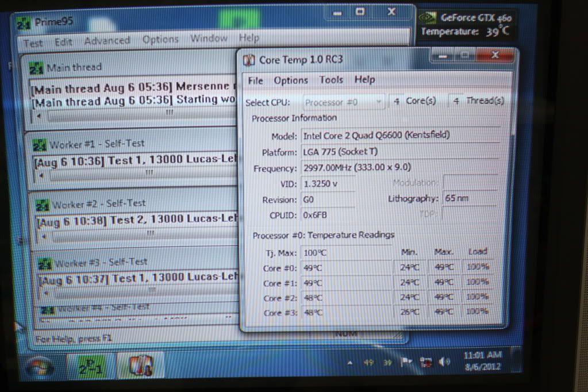
Task: Open the Help menu in Core Temp
Action: [x=364, y=79]
